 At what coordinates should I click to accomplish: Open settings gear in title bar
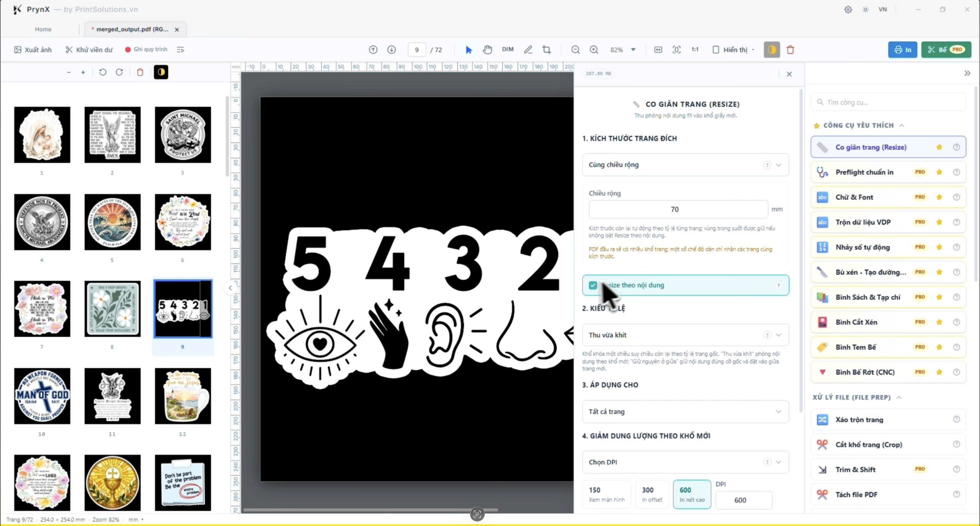848,9
